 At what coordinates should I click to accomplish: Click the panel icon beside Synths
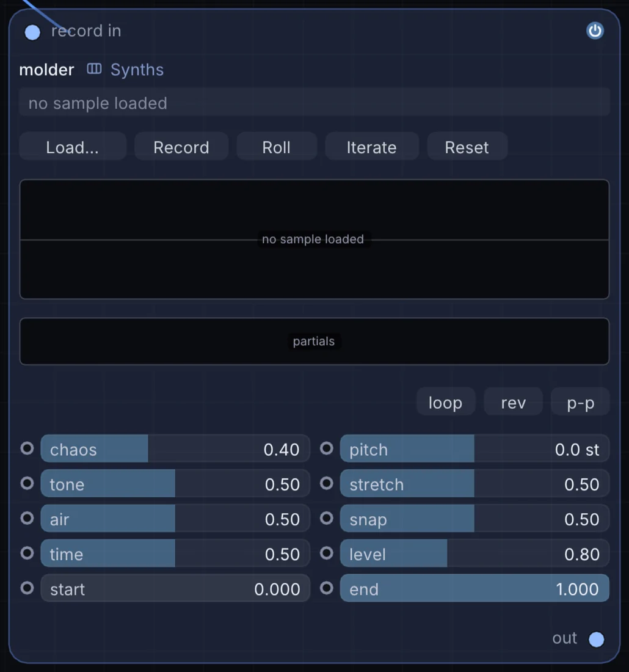pos(94,68)
